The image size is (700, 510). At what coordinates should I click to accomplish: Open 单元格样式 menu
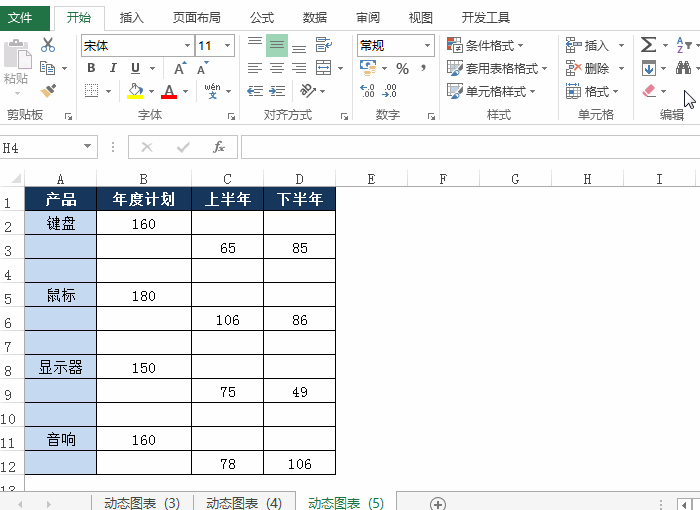(x=491, y=91)
